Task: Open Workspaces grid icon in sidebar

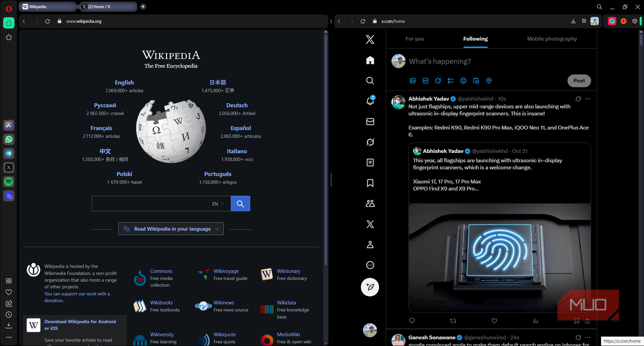Action: point(9,281)
